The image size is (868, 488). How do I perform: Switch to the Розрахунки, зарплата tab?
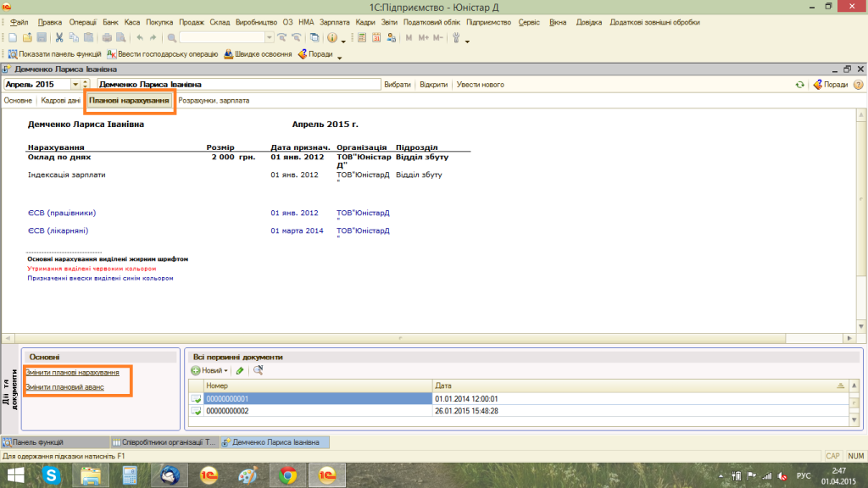pyautogui.click(x=214, y=101)
